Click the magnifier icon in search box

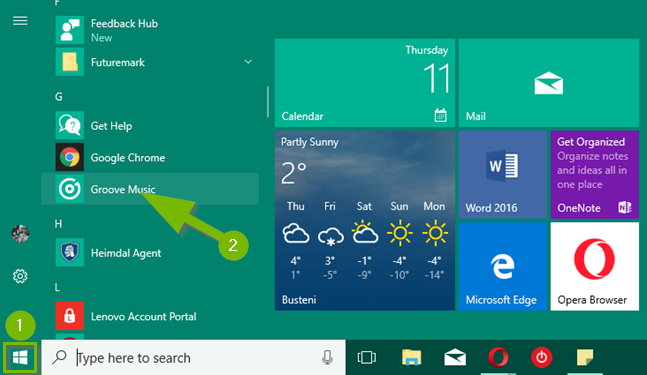point(59,357)
